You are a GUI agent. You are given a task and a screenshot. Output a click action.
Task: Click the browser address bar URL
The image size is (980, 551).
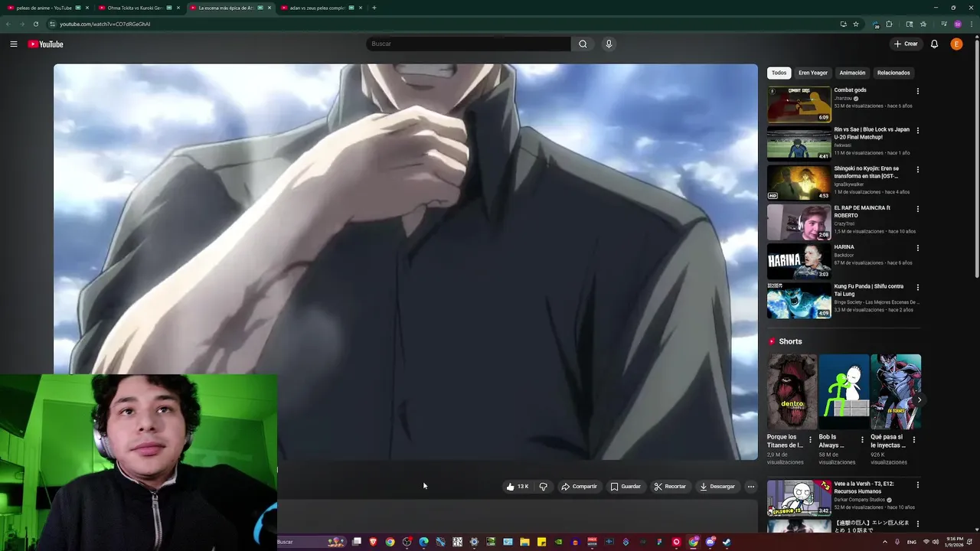tap(105, 24)
